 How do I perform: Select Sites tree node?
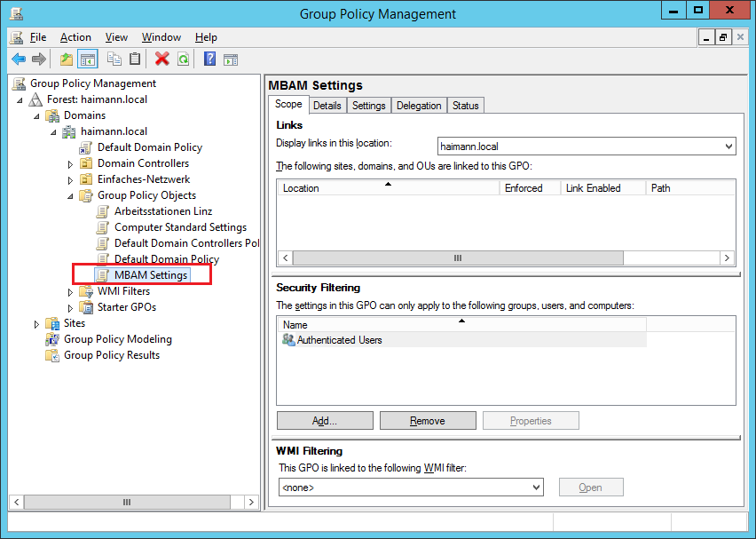75,323
